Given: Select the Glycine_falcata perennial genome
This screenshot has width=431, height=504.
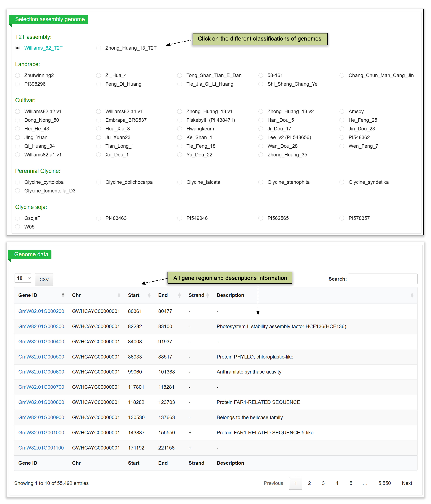Looking at the screenshot, I should [x=180, y=182].
